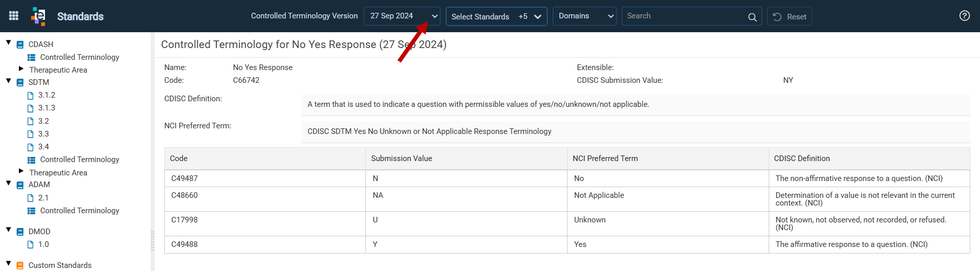Open the apps grid menu icon

tap(14, 16)
